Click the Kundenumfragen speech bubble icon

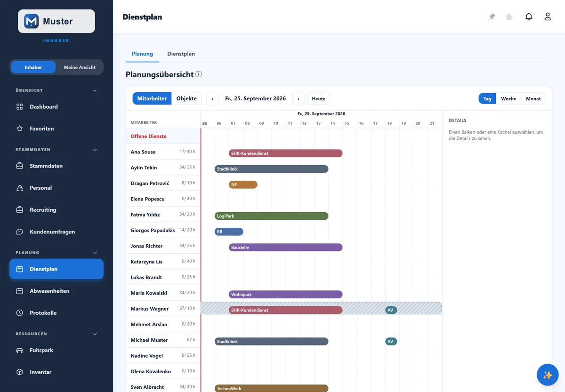[20, 232]
